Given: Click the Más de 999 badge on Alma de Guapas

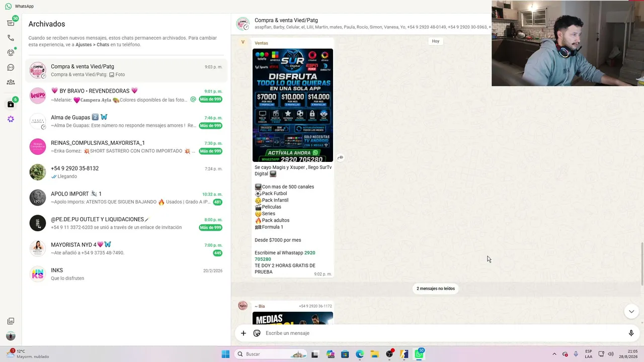Looking at the screenshot, I should pos(210,126).
